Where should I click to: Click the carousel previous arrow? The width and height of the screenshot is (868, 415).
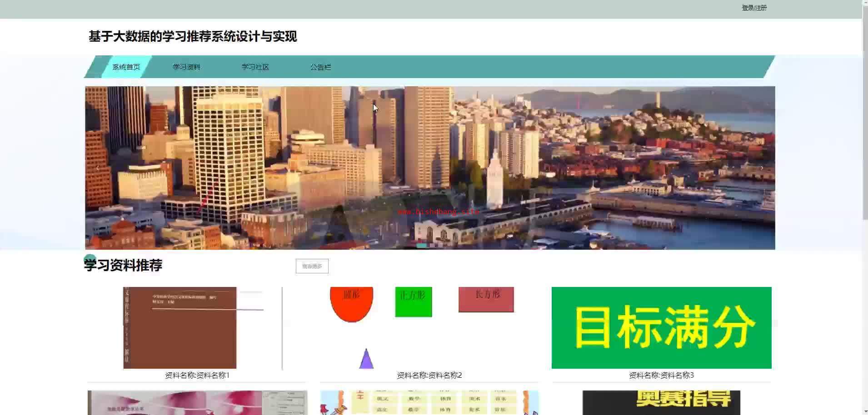click(97, 168)
